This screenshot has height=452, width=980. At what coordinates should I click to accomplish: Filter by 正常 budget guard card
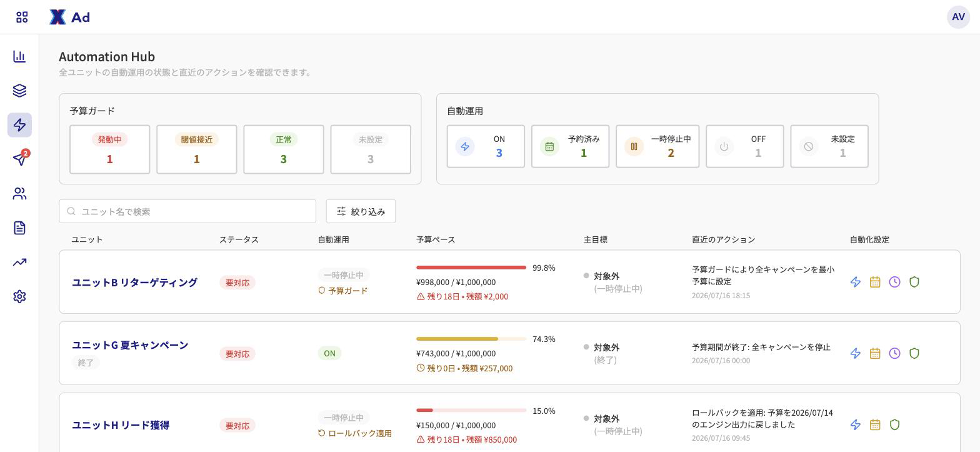(x=283, y=149)
